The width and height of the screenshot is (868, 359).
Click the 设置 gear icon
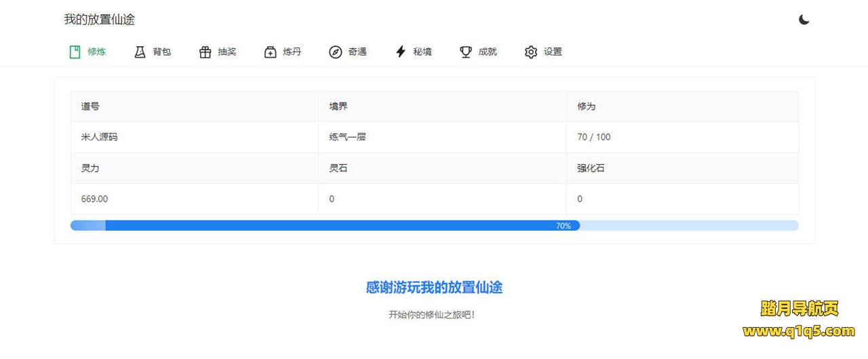pos(531,52)
